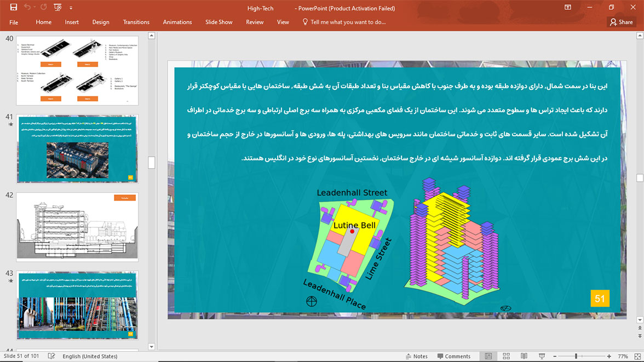Click main slide area scroll down arrow
This screenshot has width=644, height=362.
[x=640, y=320]
